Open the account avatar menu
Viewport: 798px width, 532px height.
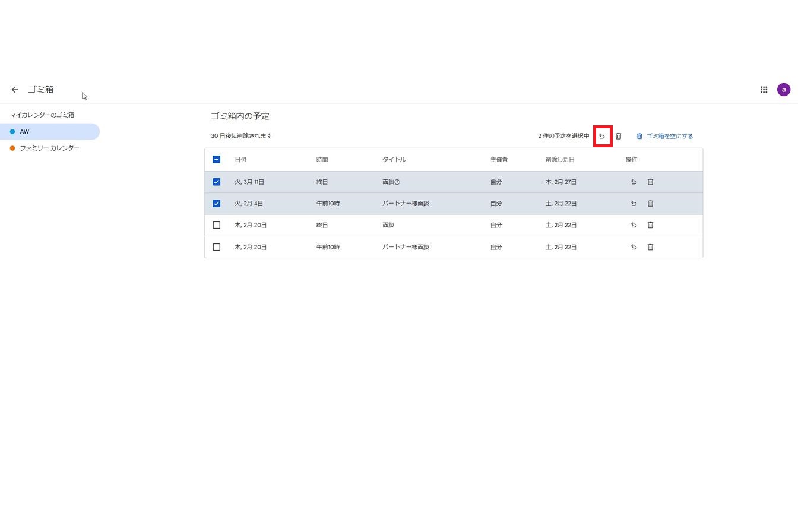784,90
